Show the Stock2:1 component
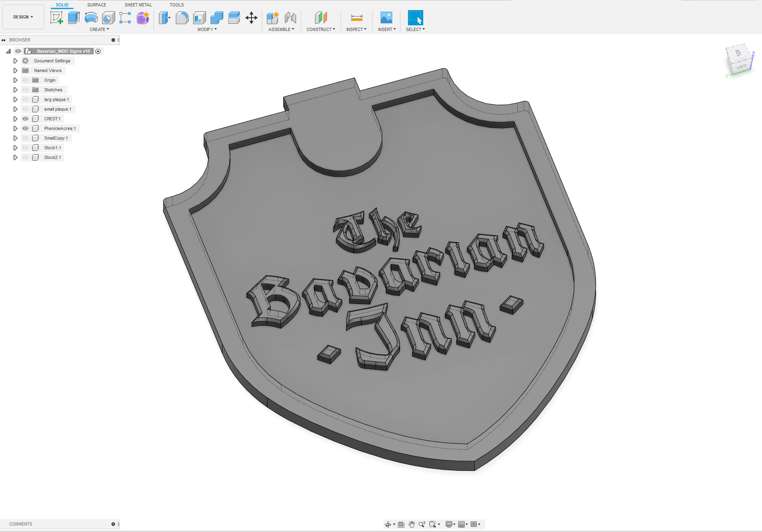Screen dimensions: 762x532 (x=25, y=157)
